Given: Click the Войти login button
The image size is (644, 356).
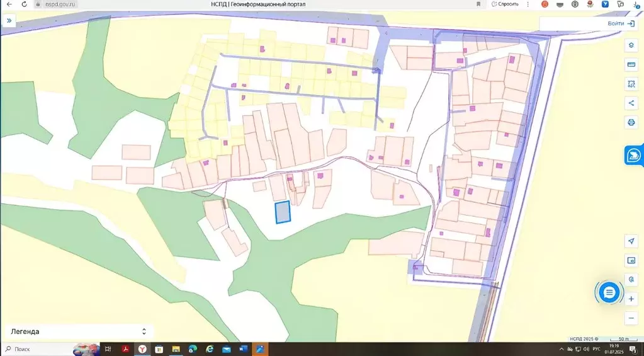Looking at the screenshot, I should [x=621, y=23].
